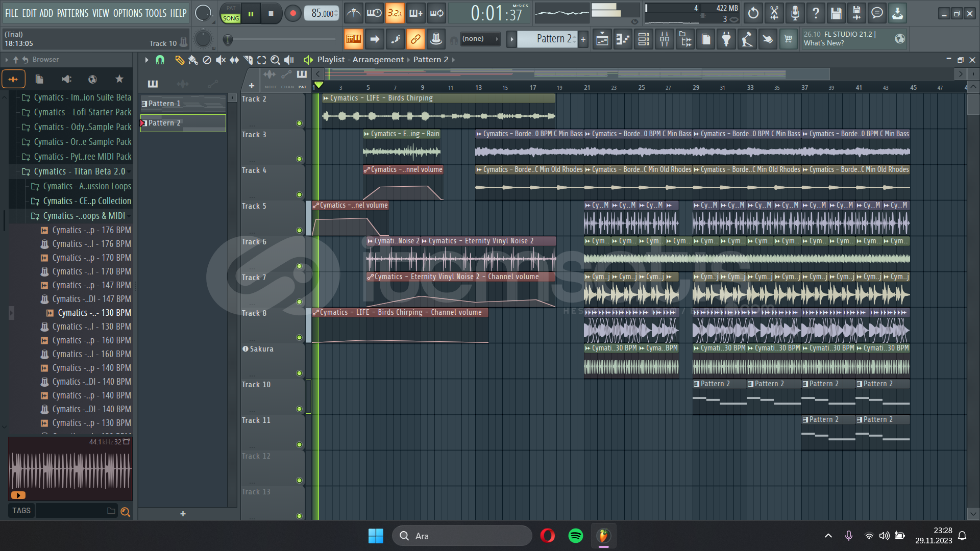
Task: Open the Pattern 2 selector dropdown
Action: tap(547, 39)
